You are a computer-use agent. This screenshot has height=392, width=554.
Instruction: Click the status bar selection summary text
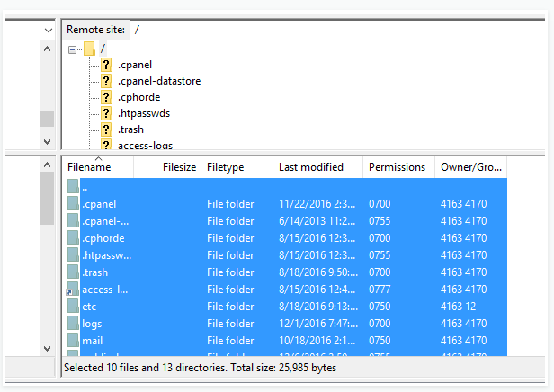(200, 368)
